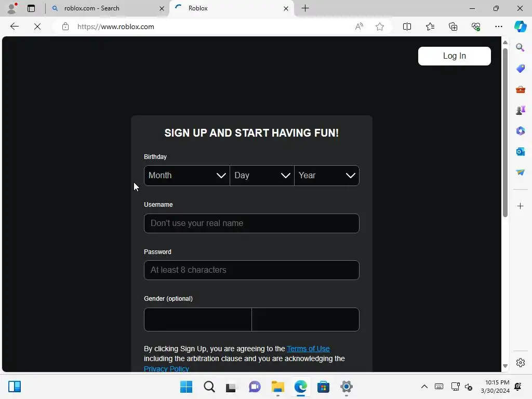Select the right gender option
The height and width of the screenshot is (399, 532).
tap(305, 320)
